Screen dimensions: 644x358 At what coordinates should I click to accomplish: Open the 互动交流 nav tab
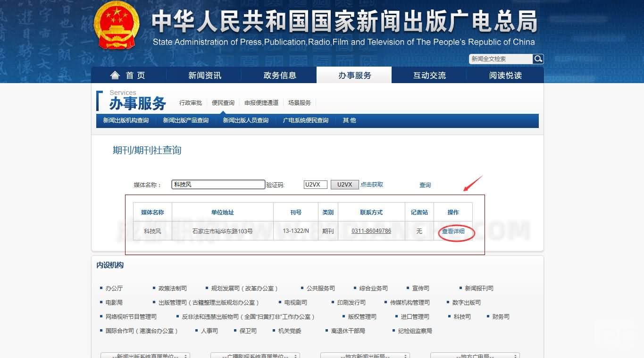[x=429, y=76]
